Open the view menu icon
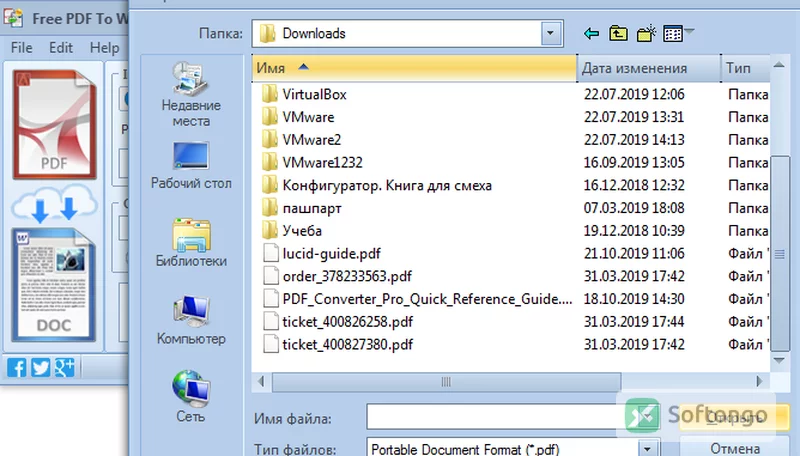Viewport: 800px width, 456px height. point(678,34)
